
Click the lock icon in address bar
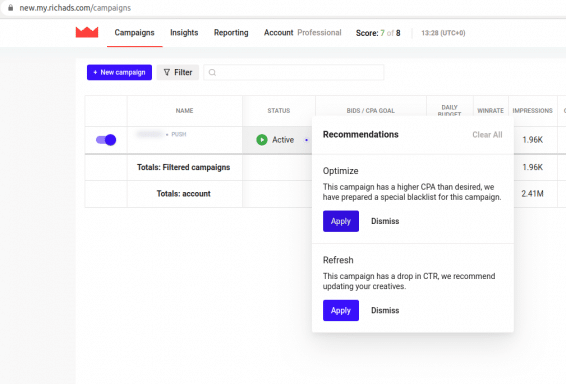[x=10, y=8]
